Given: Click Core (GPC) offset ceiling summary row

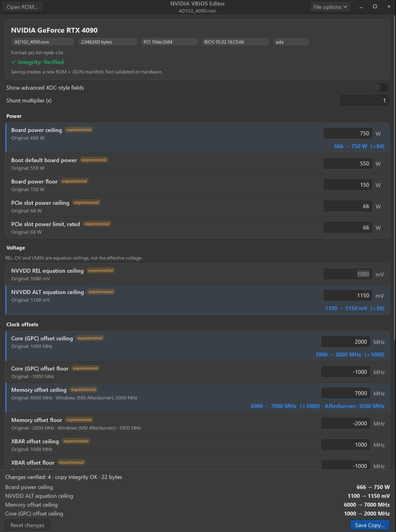Looking at the screenshot, I should [x=197, y=513].
